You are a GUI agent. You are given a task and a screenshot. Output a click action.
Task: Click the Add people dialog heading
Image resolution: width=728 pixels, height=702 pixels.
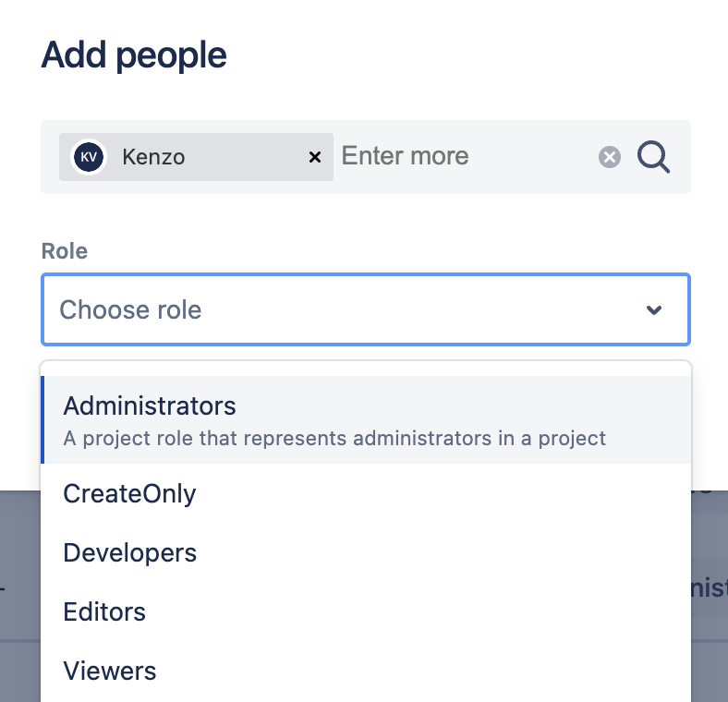click(x=134, y=55)
